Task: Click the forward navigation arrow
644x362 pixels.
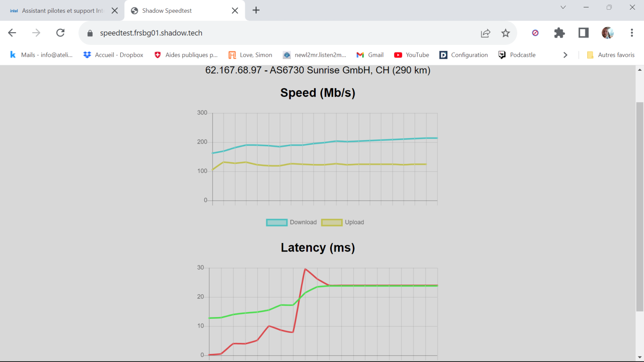Action: (36, 33)
